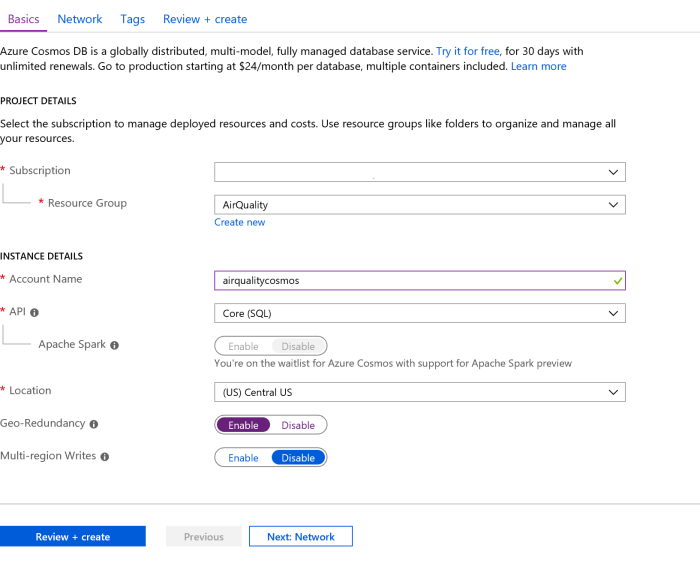The width and height of the screenshot is (700, 564).
Task: Open the API dropdown showing Core (SQL)
Action: point(420,313)
